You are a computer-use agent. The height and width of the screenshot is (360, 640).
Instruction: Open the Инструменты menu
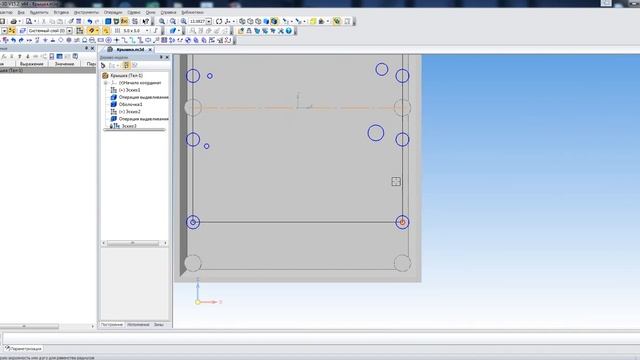tap(86, 13)
